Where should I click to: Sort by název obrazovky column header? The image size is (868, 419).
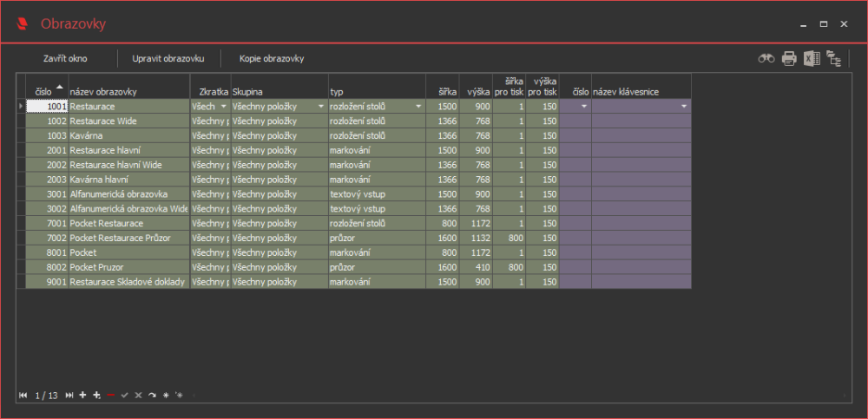click(x=129, y=86)
